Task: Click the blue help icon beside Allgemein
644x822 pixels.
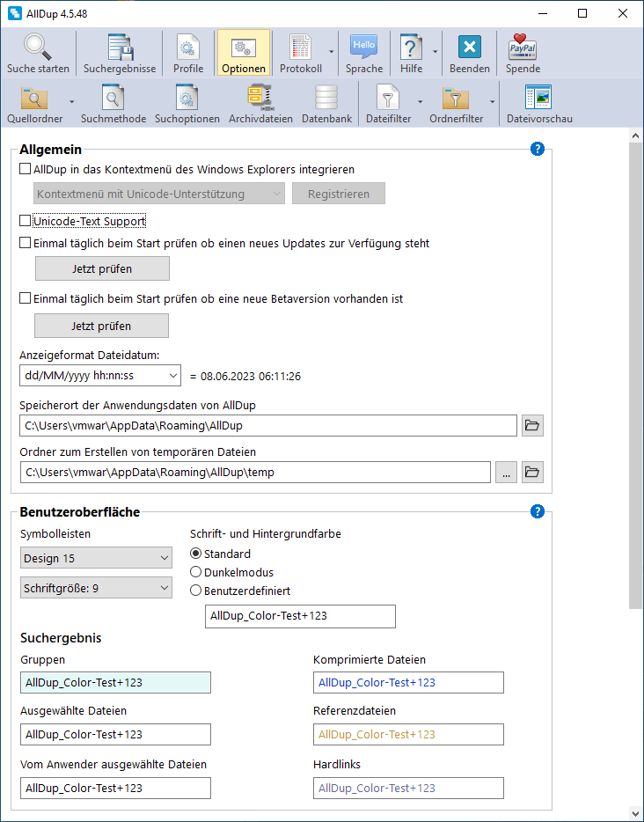Action: [x=538, y=149]
